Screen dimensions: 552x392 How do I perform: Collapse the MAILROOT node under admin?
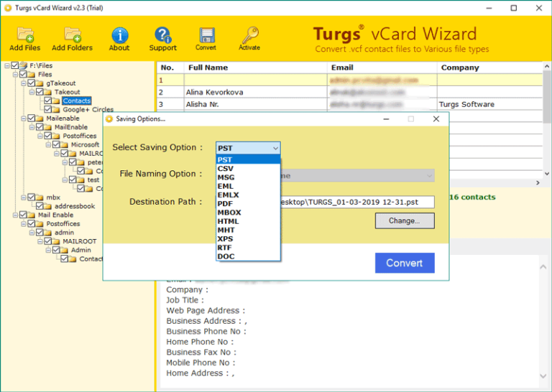pos(40,241)
